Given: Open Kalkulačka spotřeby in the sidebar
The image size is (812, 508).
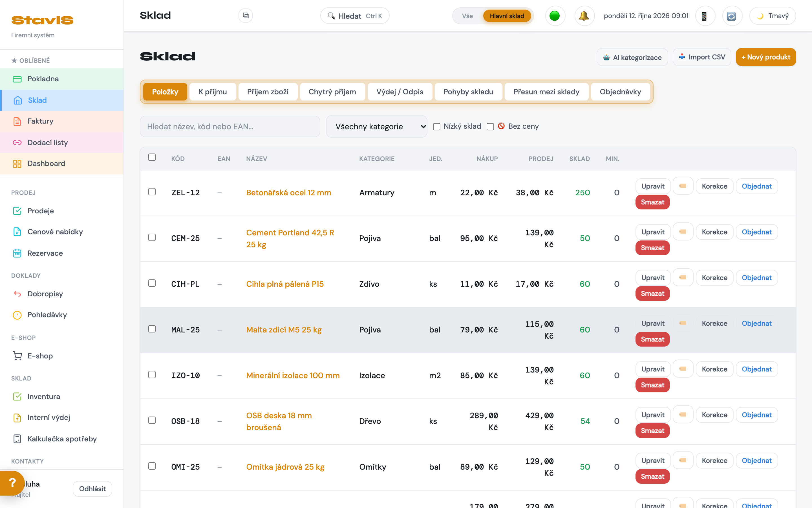Looking at the screenshot, I should pyautogui.click(x=62, y=439).
